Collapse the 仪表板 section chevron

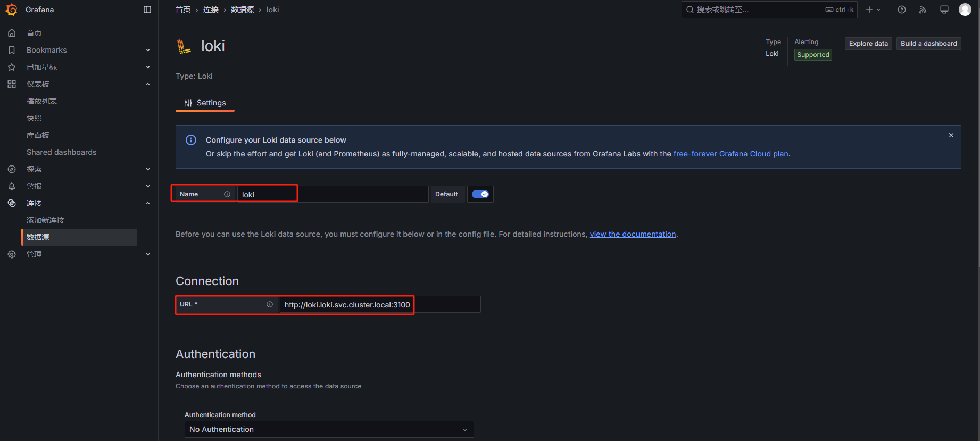pos(148,84)
